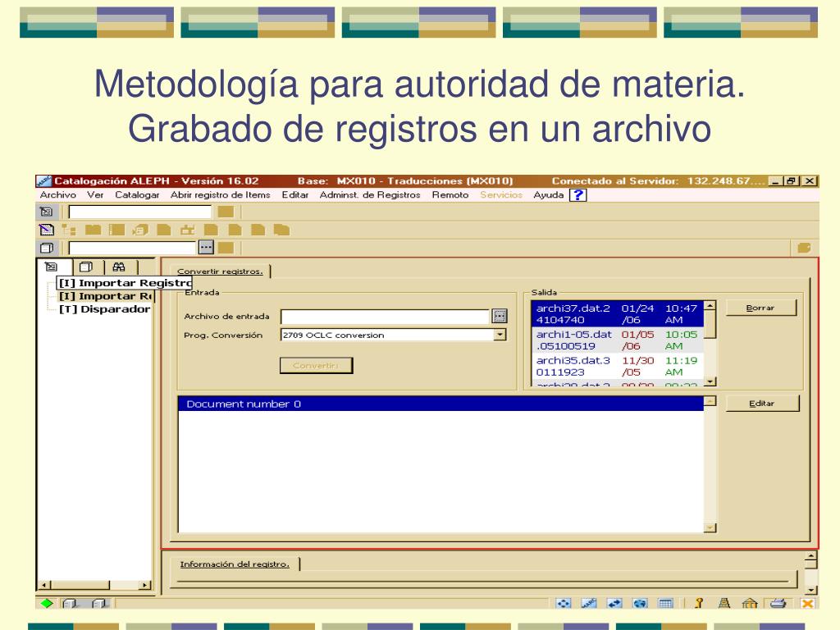Click the Salida list scroll-up arrow
Image resolution: width=840 pixels, height=630 pixels.
coord(710,306)
